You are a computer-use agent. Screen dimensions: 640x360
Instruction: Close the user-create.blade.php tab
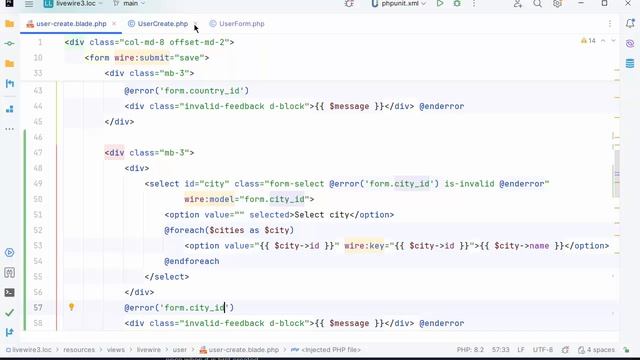click(x=114, y=24)
